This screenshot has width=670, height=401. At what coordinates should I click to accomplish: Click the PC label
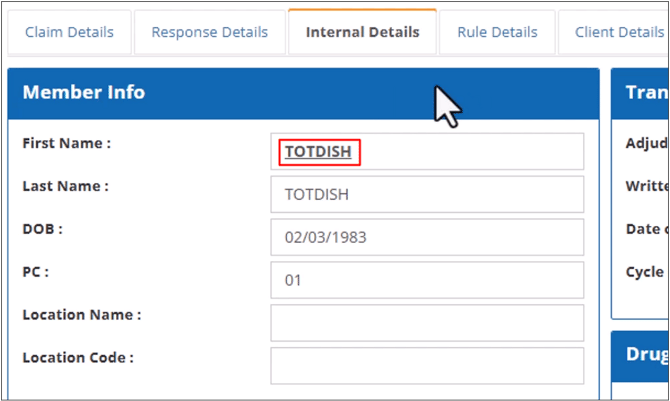click(35, 272)
